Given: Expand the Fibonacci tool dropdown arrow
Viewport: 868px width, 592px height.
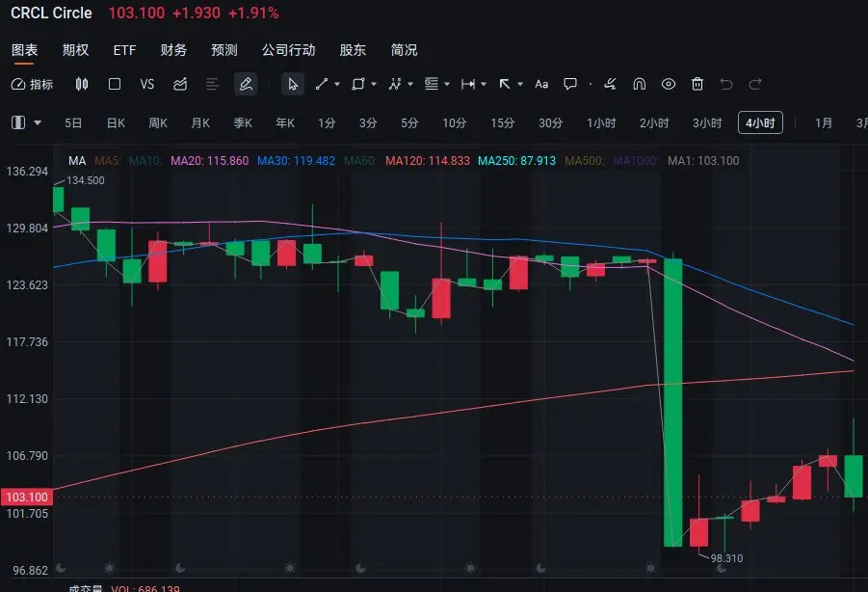Looking at the screenshot, I should coord(447,84).
